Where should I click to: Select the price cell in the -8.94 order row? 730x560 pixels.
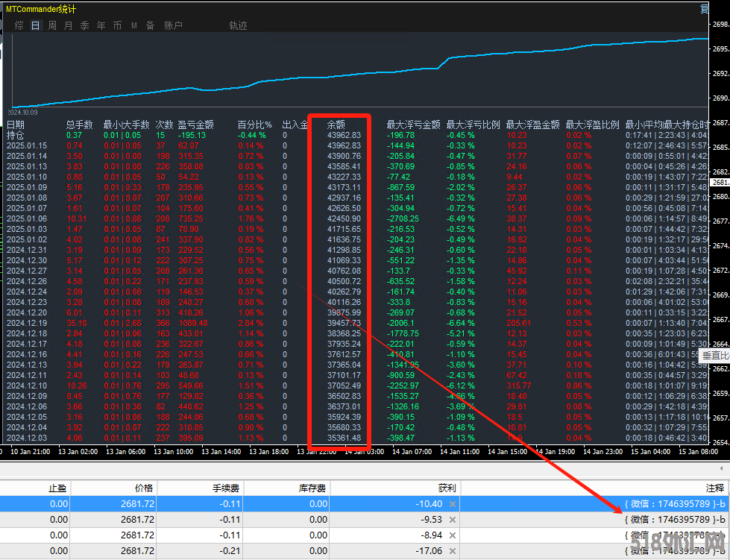[137, 535]
